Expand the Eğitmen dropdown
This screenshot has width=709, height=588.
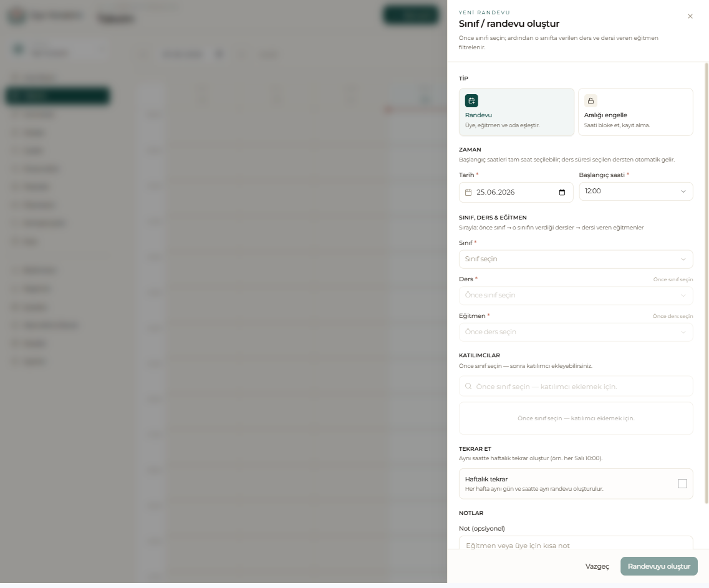[576, 332]
